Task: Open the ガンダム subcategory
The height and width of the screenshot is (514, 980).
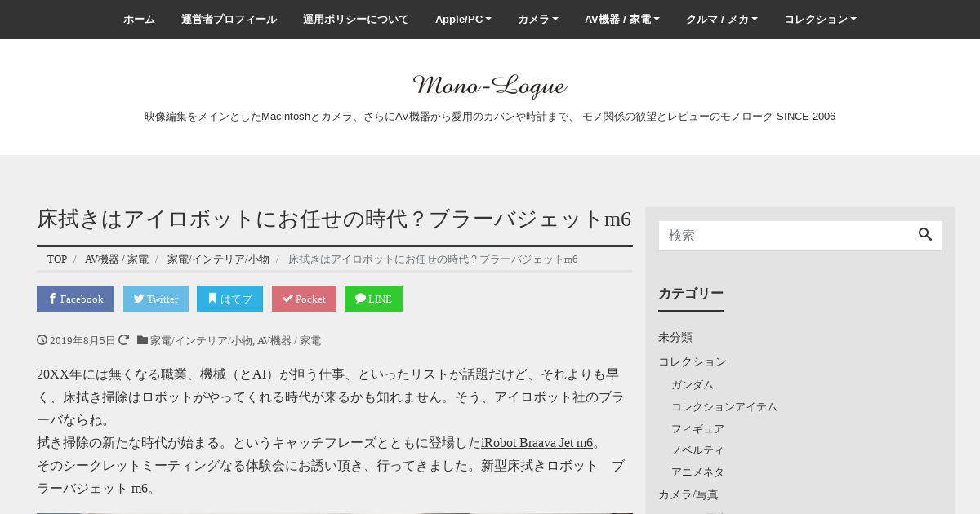Action: (693, 384)
